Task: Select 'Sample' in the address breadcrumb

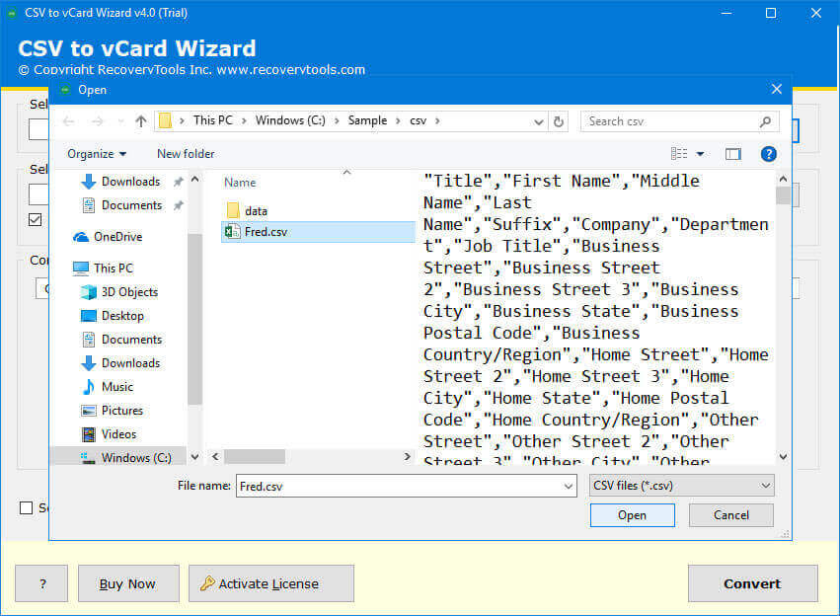Action: tap(367, 120)
